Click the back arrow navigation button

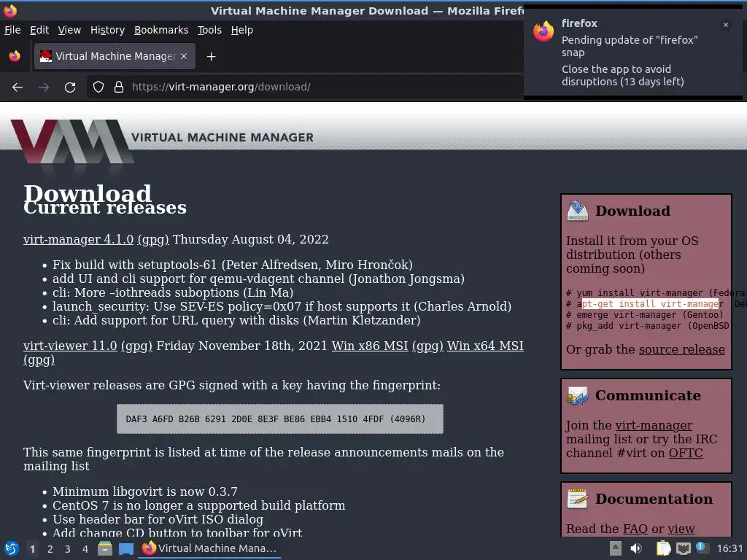pos(18,87)
